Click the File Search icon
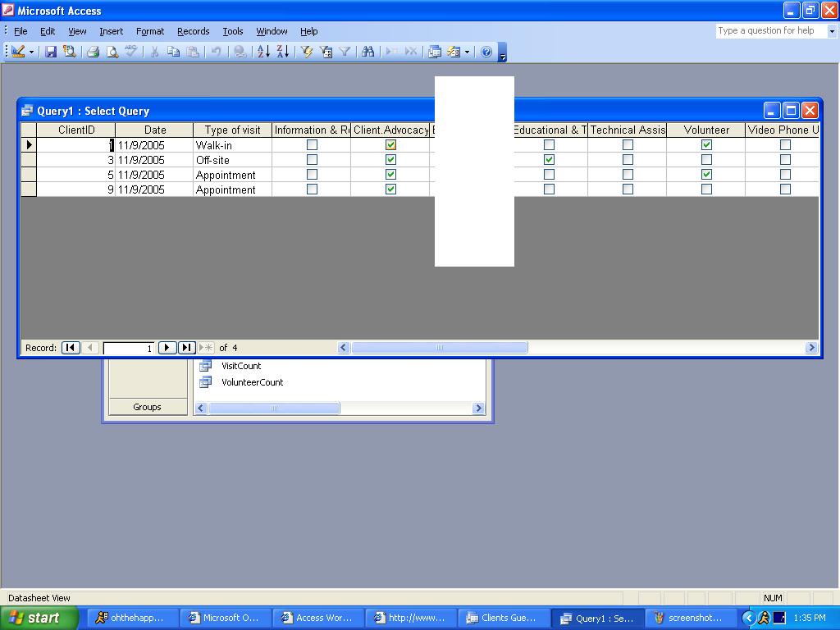This screenshot has width=840, height=630. click(x=69, y=52)
